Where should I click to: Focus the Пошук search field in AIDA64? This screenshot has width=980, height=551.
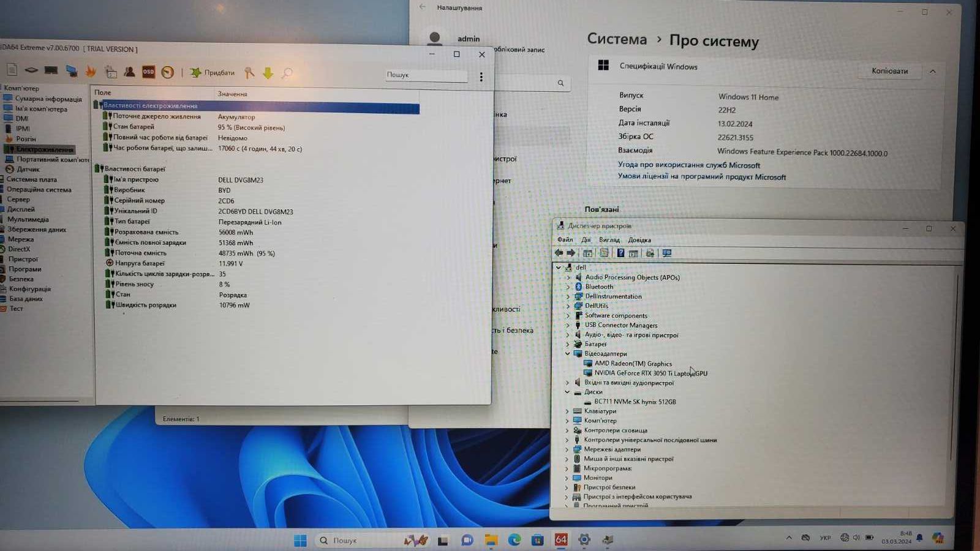pos(426,75)
